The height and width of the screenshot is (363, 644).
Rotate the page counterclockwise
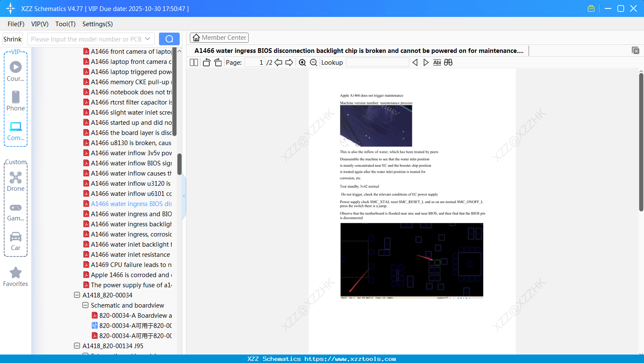[x=206, y=63]
